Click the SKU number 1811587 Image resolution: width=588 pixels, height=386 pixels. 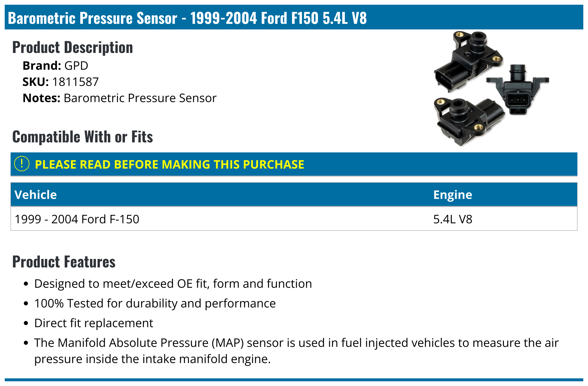(x=75, y=82)
